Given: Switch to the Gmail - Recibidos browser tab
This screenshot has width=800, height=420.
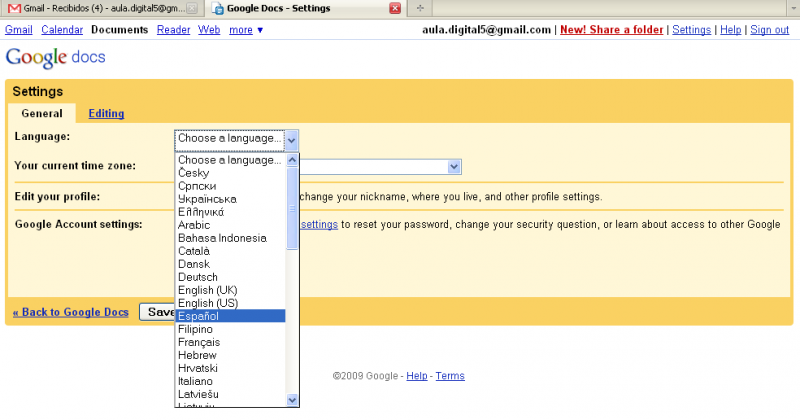Looking at the screenshot, I should pyautogui.click(x=102, y=8).
